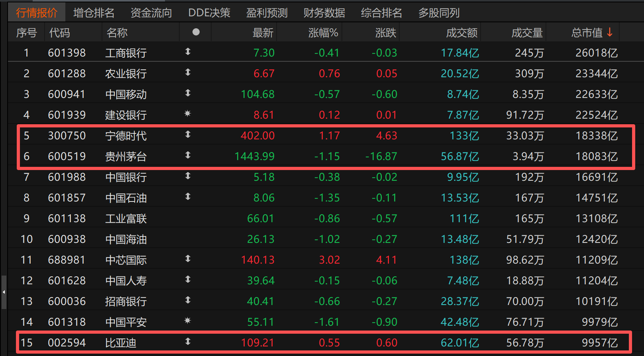This screenshot has height=356, width=644.
Task: Switch to the 行情报价 tab
Action: pyautogui.click(x=37, y=13)
